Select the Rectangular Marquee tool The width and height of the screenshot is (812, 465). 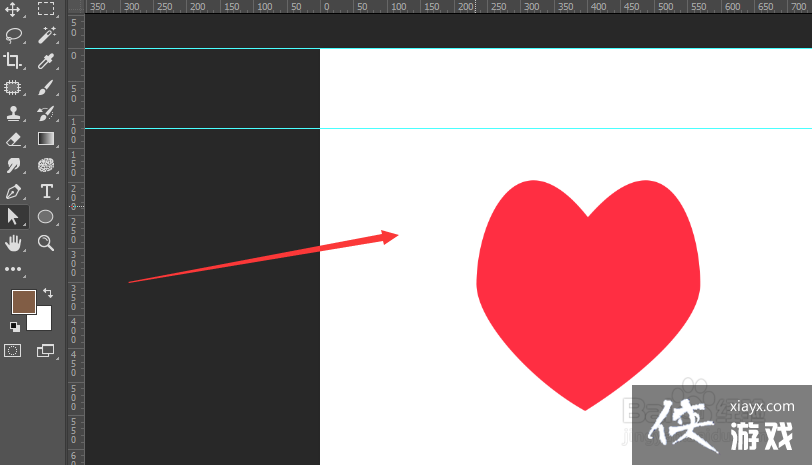click(45, 9)
